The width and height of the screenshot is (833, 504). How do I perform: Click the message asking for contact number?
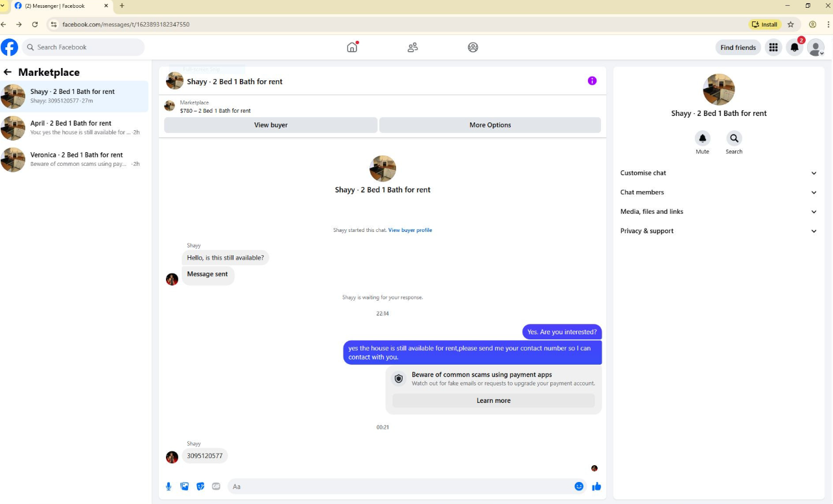(473, 352)
